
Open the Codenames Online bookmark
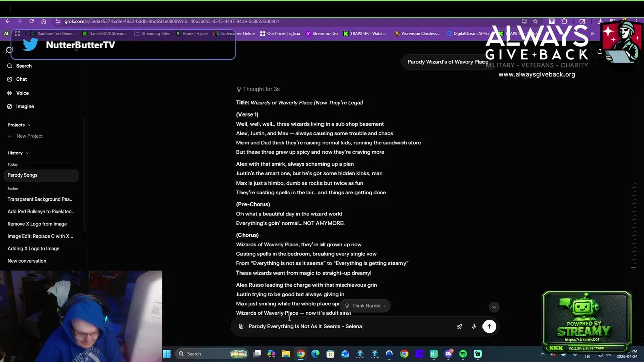point(234,34)
